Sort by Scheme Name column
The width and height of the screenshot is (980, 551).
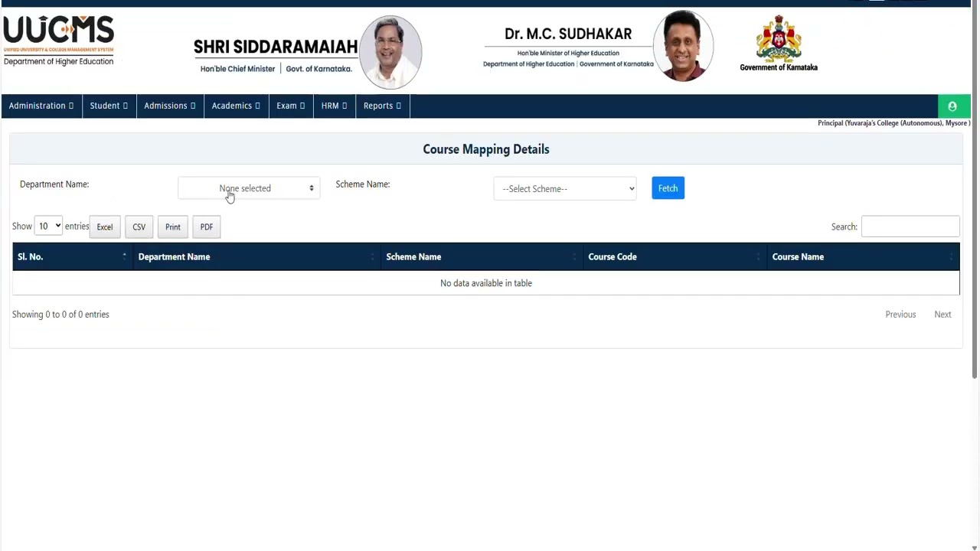[x=482, y=257]
